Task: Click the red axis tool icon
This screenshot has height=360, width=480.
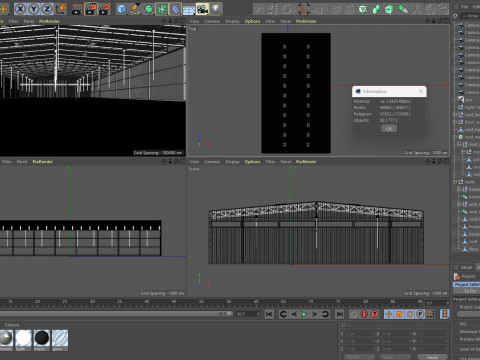Action: tap(304, 9)
